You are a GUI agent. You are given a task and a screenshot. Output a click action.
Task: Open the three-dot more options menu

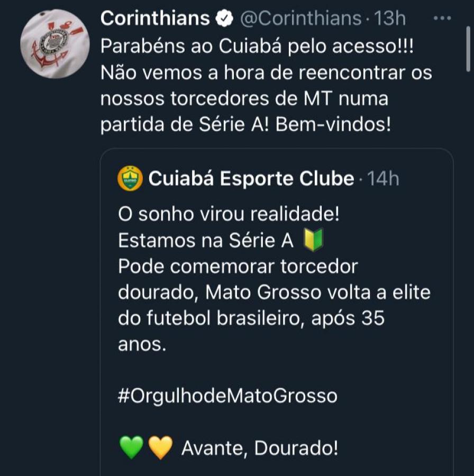(442, 19)
